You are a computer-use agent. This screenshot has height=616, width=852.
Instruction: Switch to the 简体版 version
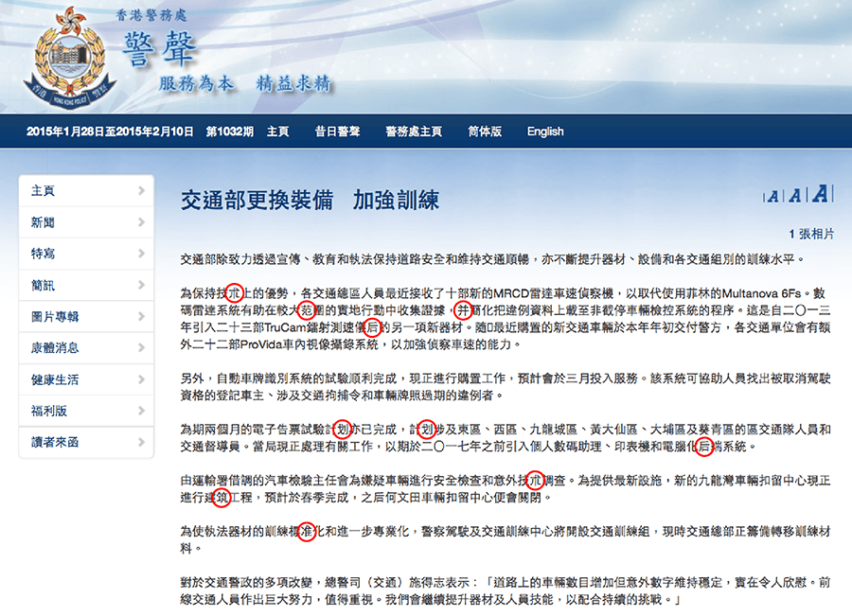[x=486, y=132]
